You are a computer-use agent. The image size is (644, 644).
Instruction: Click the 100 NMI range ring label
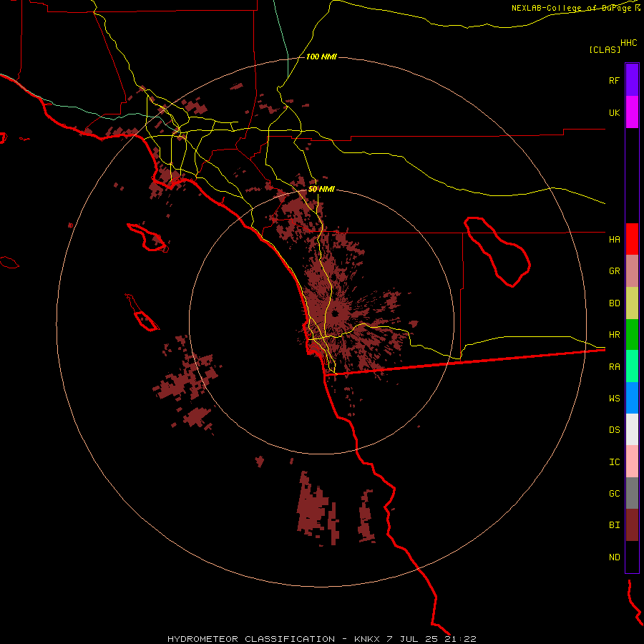(321, 57)
